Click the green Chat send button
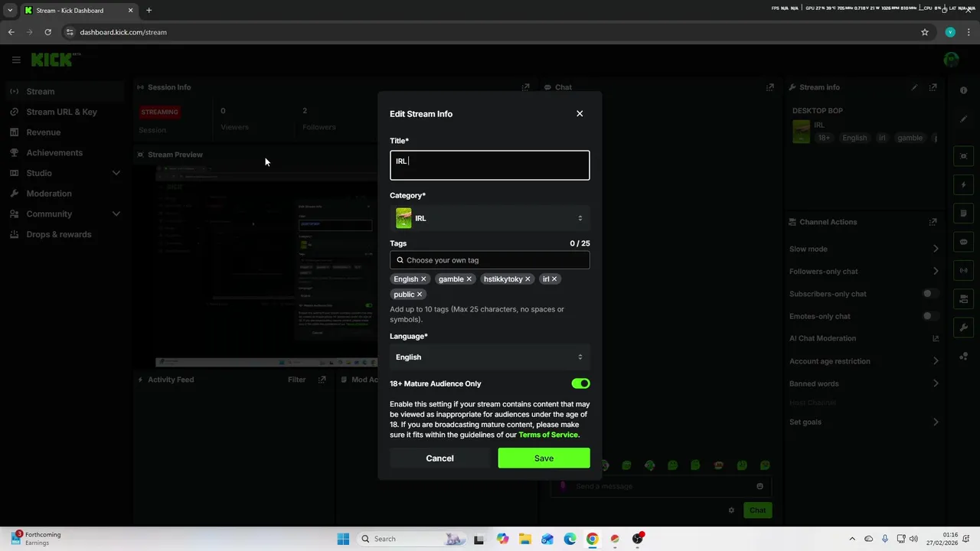 pyautogui.click(x=757, y=510)
